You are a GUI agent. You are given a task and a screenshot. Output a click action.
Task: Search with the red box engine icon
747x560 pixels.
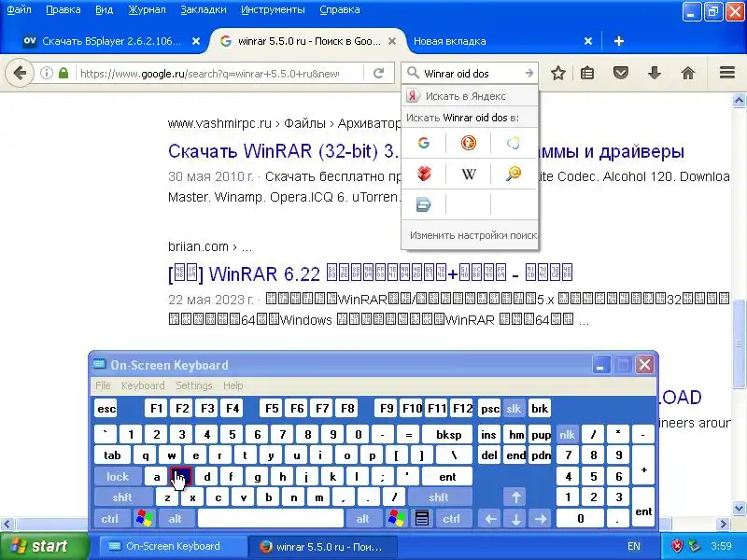pyautogui.click(x=424, y=174)
